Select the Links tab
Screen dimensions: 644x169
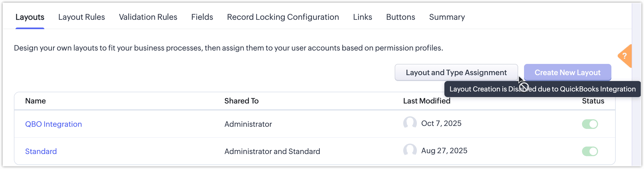tap(362, 17)
